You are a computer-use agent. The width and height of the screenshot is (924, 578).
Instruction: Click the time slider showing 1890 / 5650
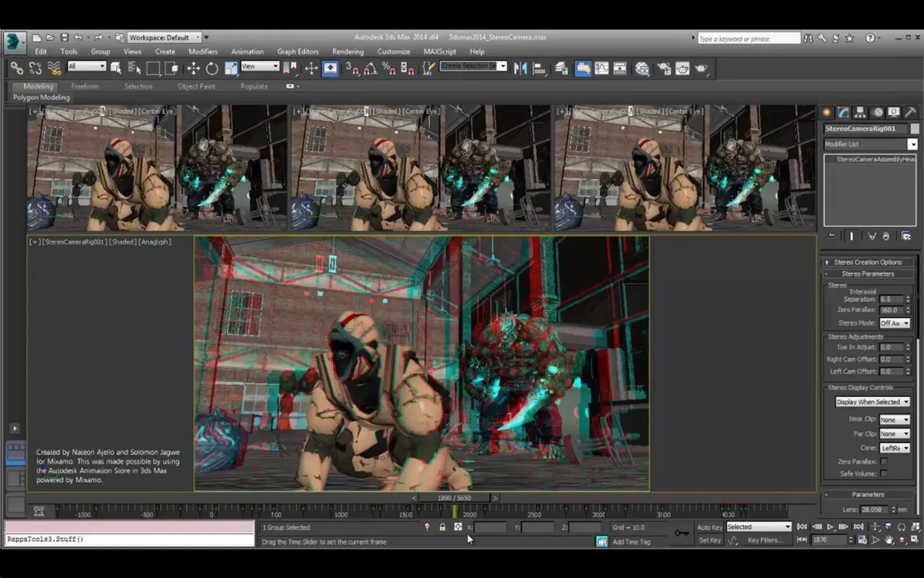click(x=454, y=498)
